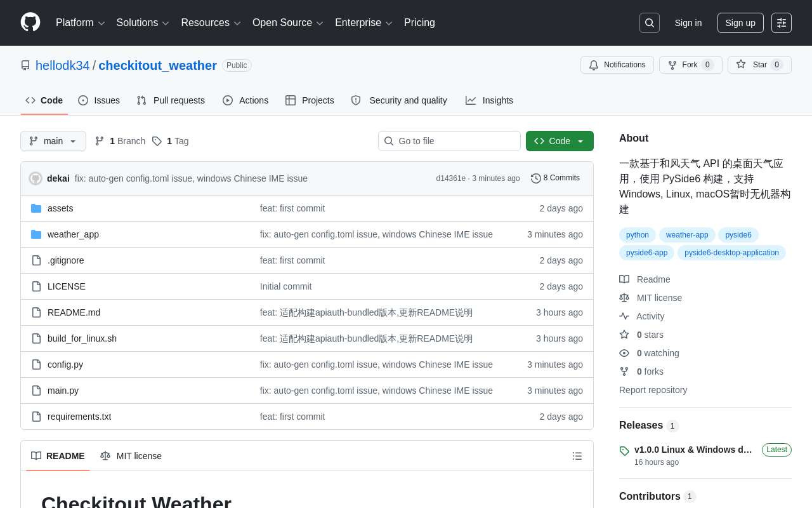The image size is (812, 508).
Task: View the 1 Branch link
Action: pyautogui.click(x=120, y=141)
